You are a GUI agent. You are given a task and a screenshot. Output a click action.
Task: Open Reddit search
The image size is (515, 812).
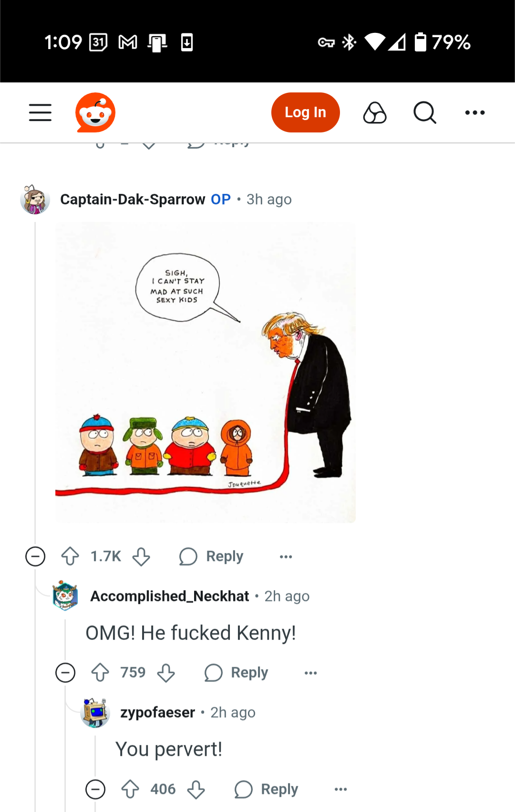424,112
